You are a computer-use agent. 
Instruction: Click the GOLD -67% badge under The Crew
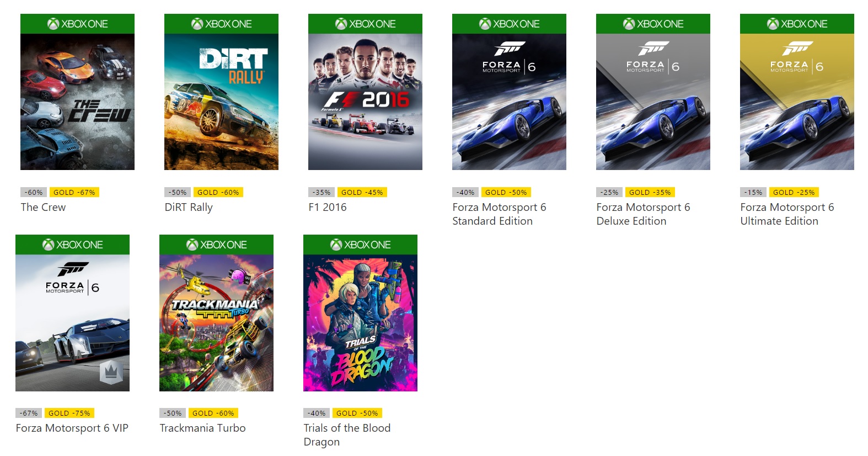click(74, 192)
